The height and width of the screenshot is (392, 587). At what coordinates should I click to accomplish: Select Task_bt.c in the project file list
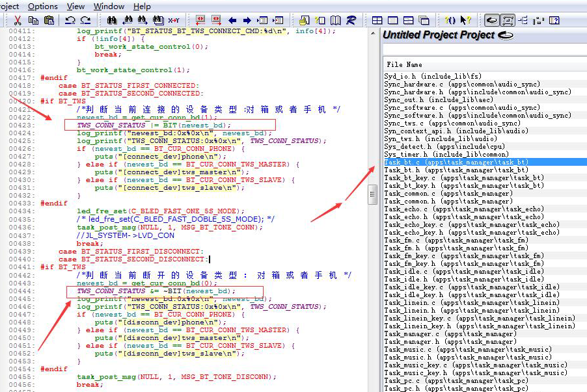(485, 162)
